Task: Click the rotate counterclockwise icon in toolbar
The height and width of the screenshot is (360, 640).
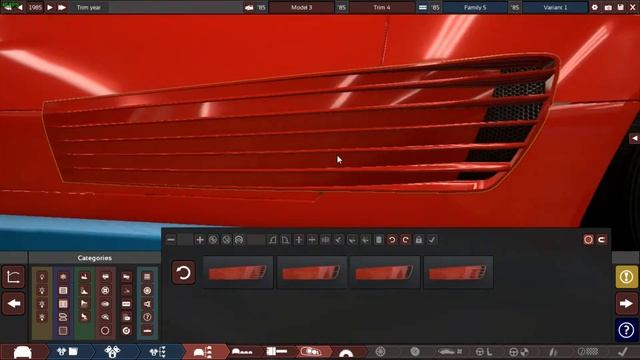Action: click(392, 240)
